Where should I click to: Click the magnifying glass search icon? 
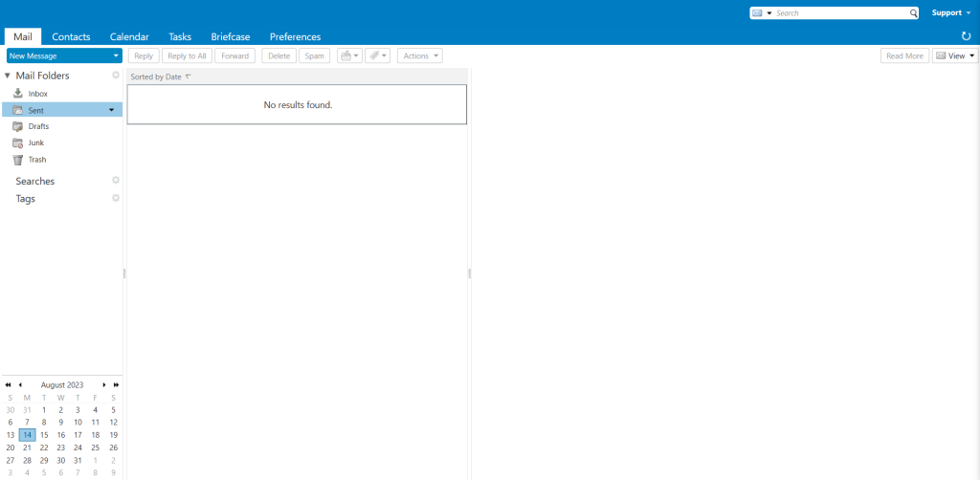[x=913, y=13]
